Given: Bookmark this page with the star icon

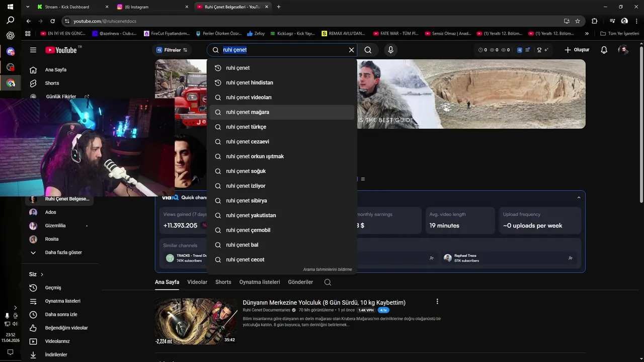Looking at the screenshot, I should coord(578,21).
